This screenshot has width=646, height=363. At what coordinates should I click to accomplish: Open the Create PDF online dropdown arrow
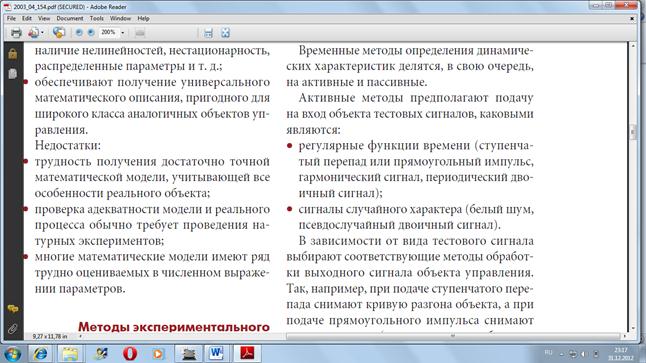[x=42, y=33]
